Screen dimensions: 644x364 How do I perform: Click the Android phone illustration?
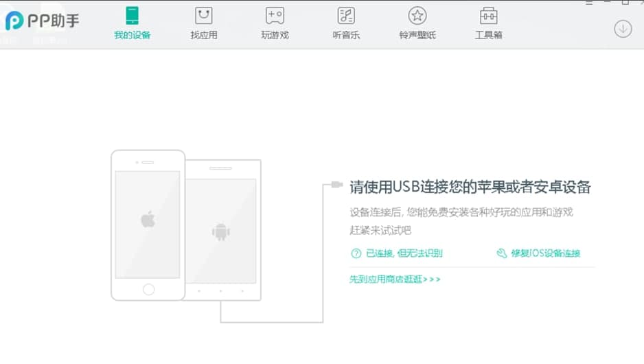click(223, 230)
